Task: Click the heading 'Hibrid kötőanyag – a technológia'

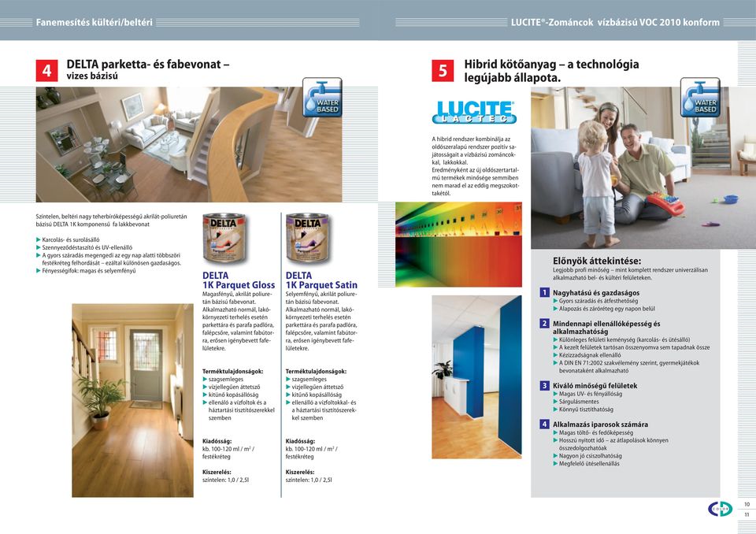Action: click(551, 64)
